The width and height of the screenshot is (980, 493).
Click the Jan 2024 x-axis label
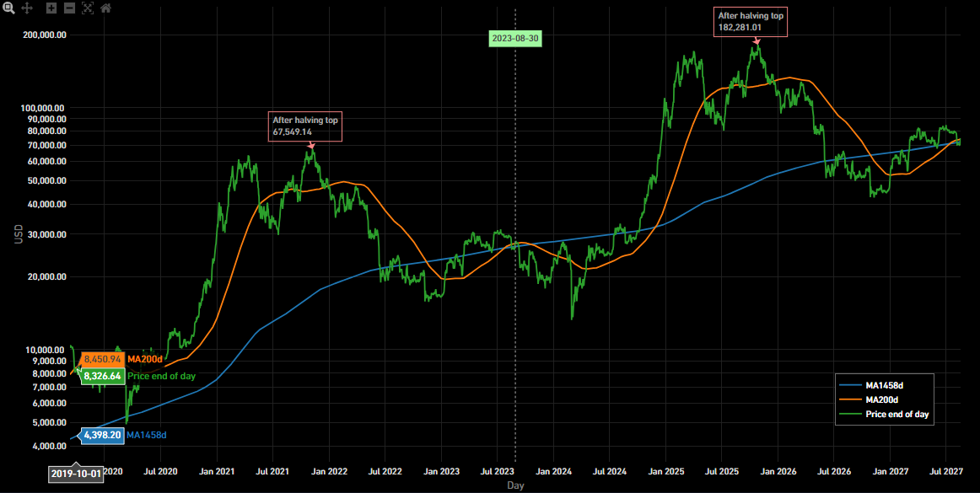tap(554, 472)
